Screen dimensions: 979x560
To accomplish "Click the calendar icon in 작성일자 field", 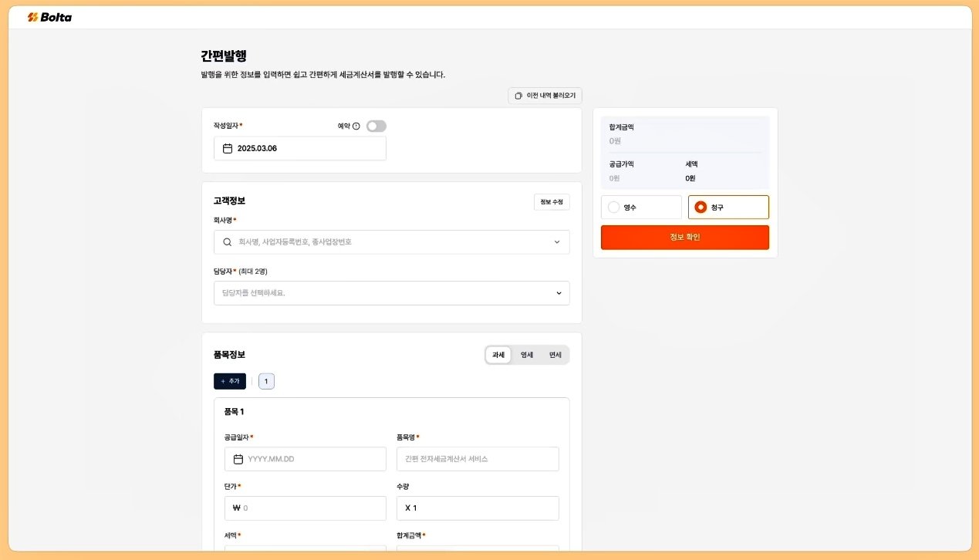I will tap(228, 149).
